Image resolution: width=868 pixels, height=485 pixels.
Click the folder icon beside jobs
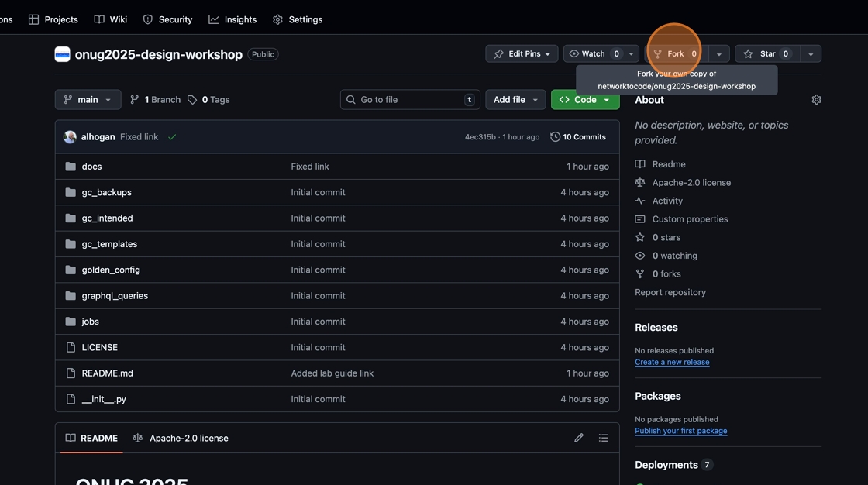coord(71,322)
